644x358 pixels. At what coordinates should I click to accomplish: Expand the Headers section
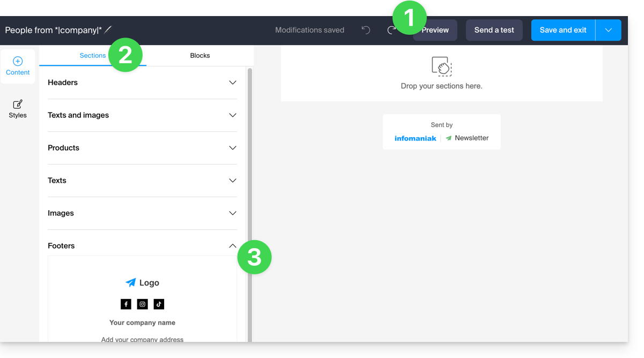point(232,83)
